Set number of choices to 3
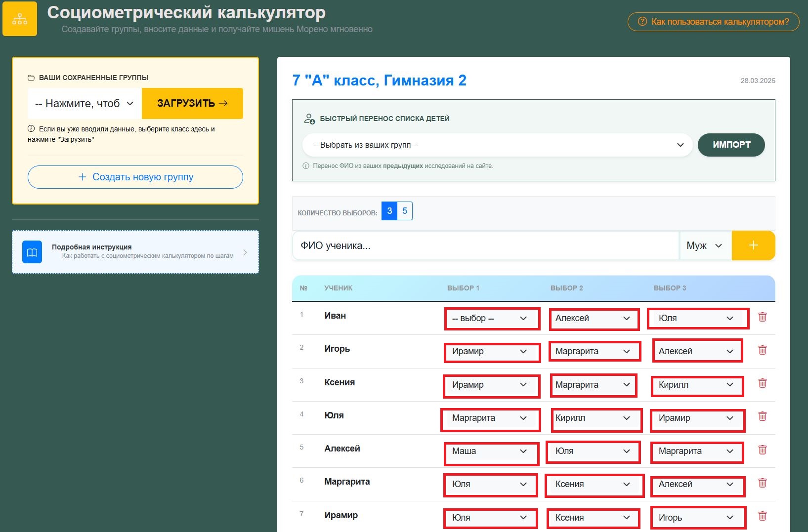The image size is (808, 532). point(389,211)
